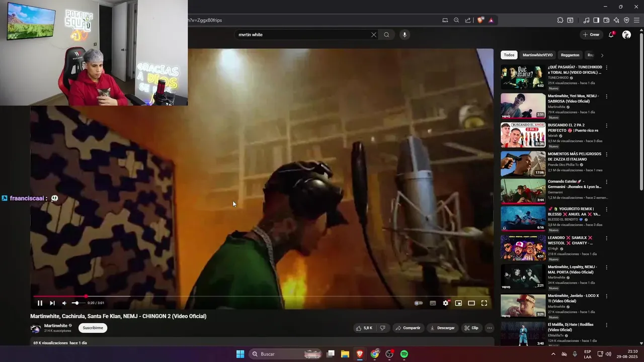644x362 pixels.
Task: Open the player settings gear
Action: point(446,303)
